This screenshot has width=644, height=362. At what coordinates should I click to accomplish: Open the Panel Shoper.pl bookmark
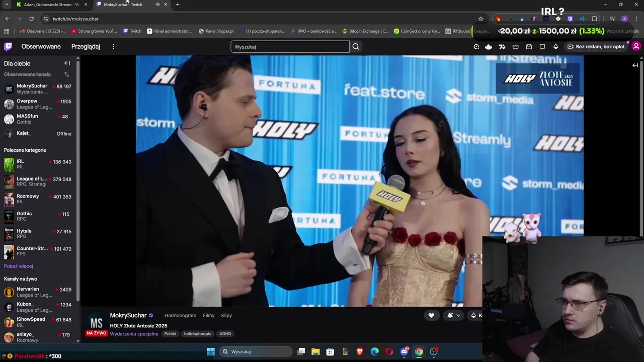point(216,31)
